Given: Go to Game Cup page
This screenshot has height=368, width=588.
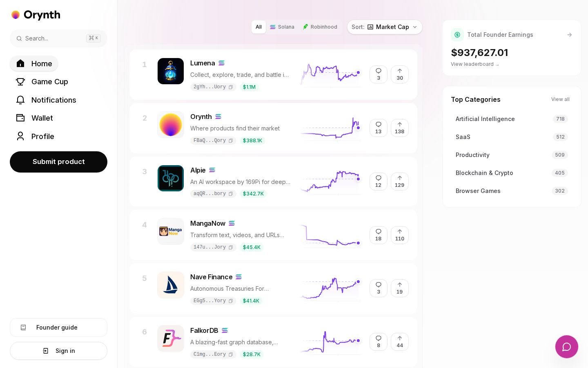Looking at the screenshot, I should coord(42,82).
